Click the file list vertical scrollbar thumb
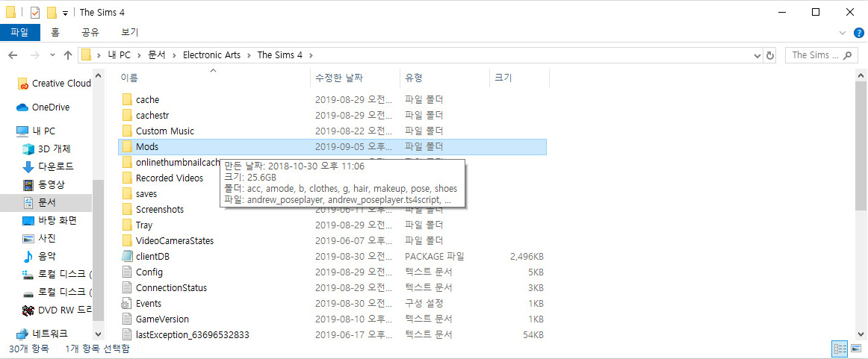Image resolution: width=868 pixels, height=359 pixels. point(861,145)
